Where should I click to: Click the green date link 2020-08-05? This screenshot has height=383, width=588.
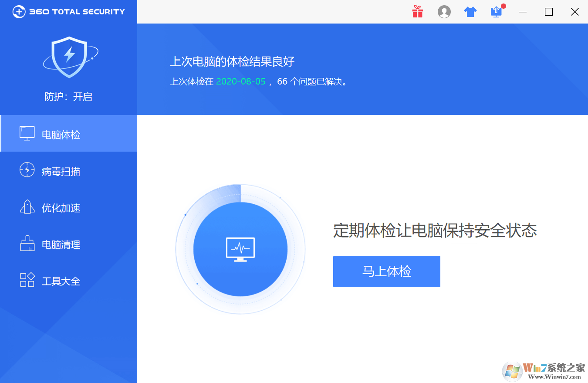tap(240, 81)
